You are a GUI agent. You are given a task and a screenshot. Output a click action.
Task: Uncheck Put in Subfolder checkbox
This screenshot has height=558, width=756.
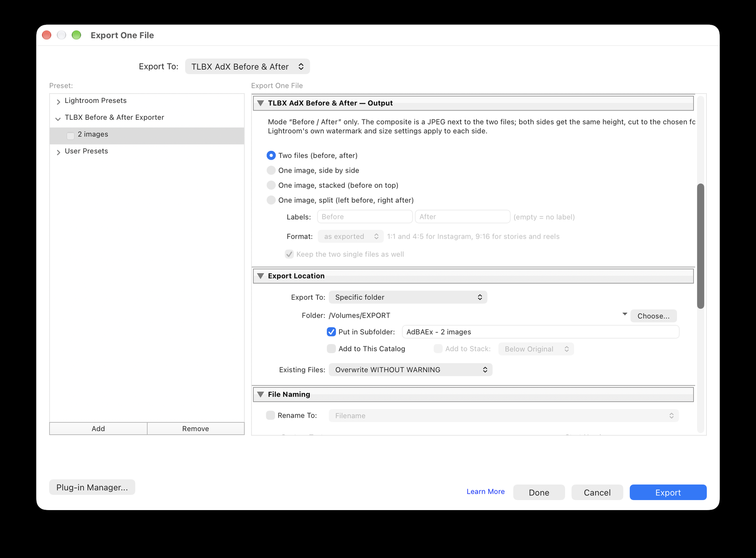(x=331, y=332)
